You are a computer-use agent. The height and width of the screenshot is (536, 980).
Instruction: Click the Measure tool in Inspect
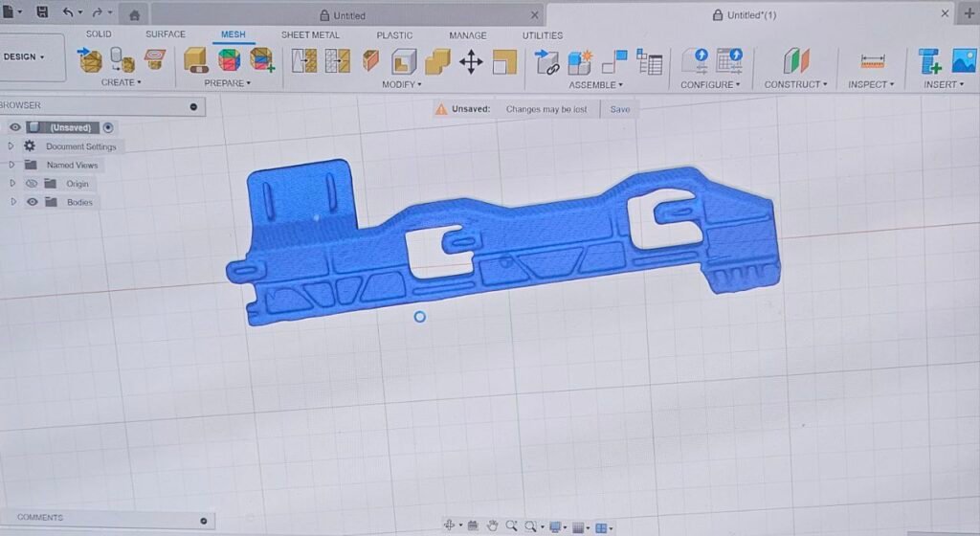[x=872, y=61]
